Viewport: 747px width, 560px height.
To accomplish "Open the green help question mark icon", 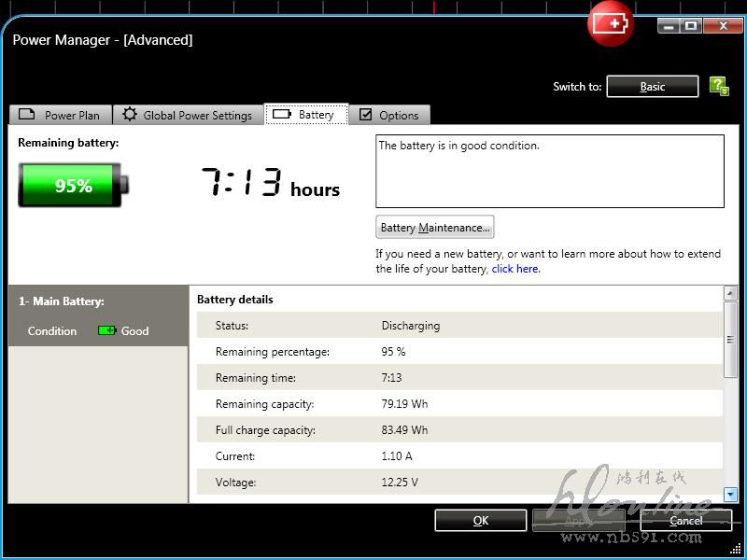I will pyautogui.click(x=718, y=86).
